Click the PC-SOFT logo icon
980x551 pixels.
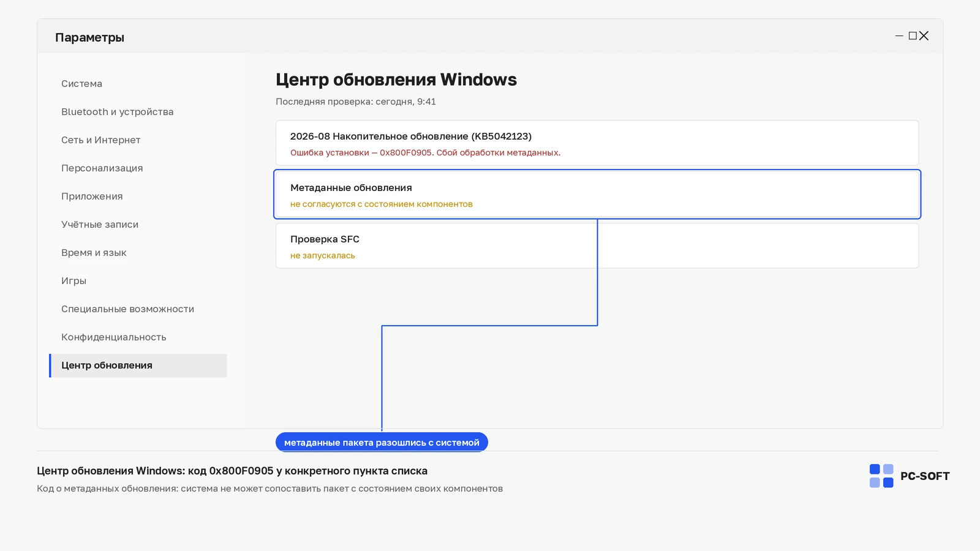(881, 476)
